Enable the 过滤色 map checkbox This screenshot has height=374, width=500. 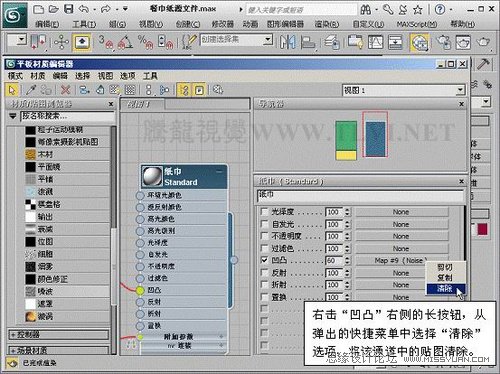[x=264, y=249]
